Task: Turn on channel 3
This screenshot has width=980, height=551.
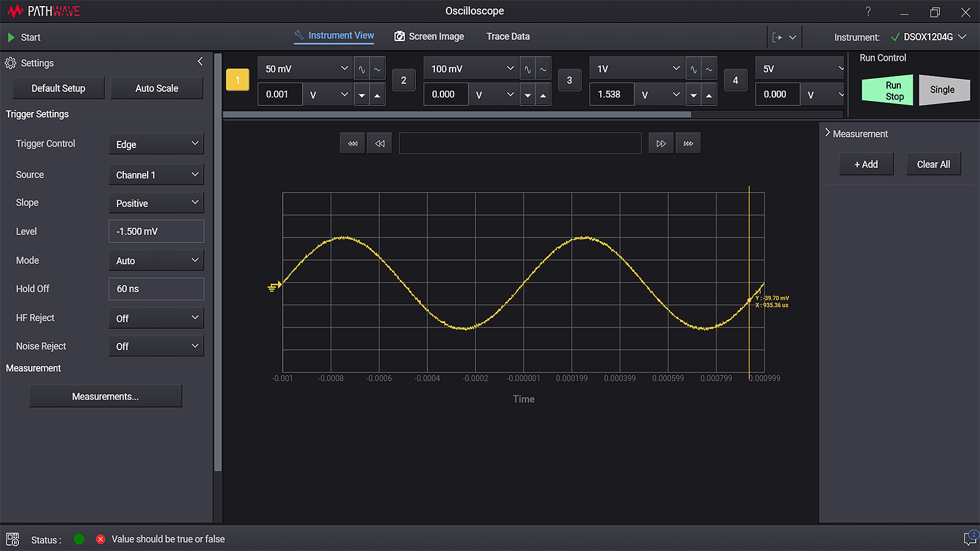Action: (570, 80)
